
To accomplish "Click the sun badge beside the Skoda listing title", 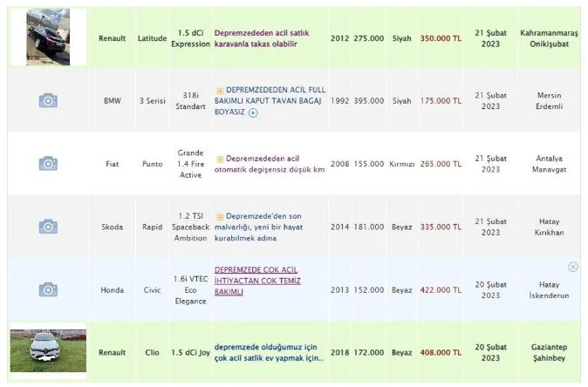I will coord(220,216).
